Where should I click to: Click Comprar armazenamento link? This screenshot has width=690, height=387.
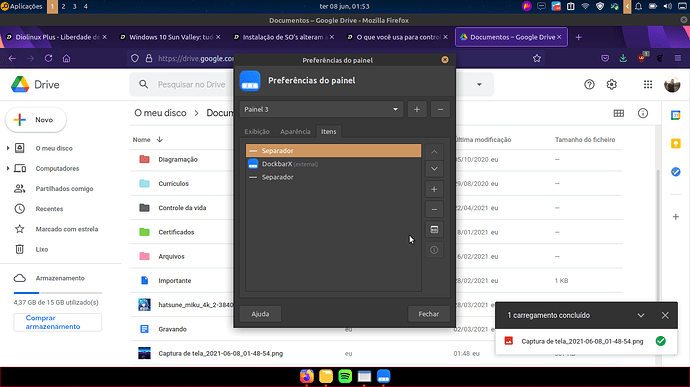tap(57, 322)
